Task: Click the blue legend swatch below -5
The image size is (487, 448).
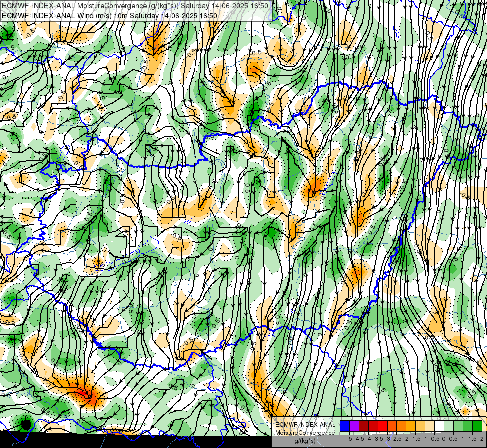Action: point(345,426)
